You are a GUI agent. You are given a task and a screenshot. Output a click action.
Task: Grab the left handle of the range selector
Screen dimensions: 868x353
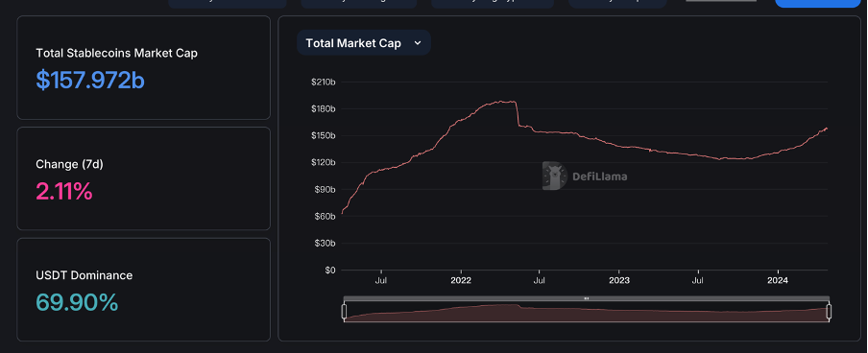click(344, 312)
